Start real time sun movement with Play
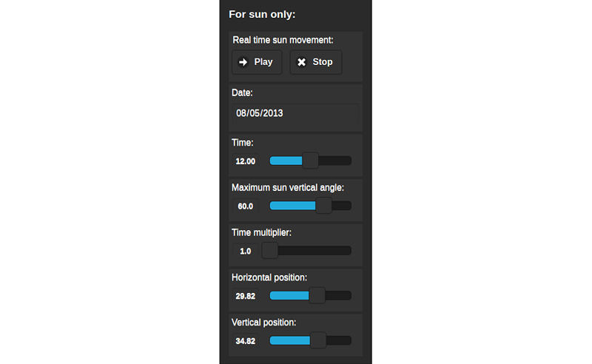The height and width of the screenshot is (364, 592). (256, 62)
